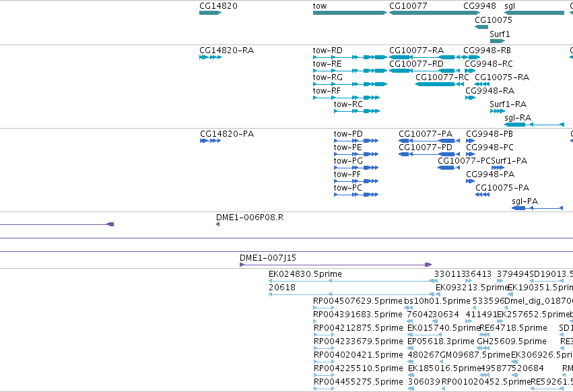This screenshot has width=573, height=392.
Task: Click the sgl-PA protein feature
Action: coord(537,208)
